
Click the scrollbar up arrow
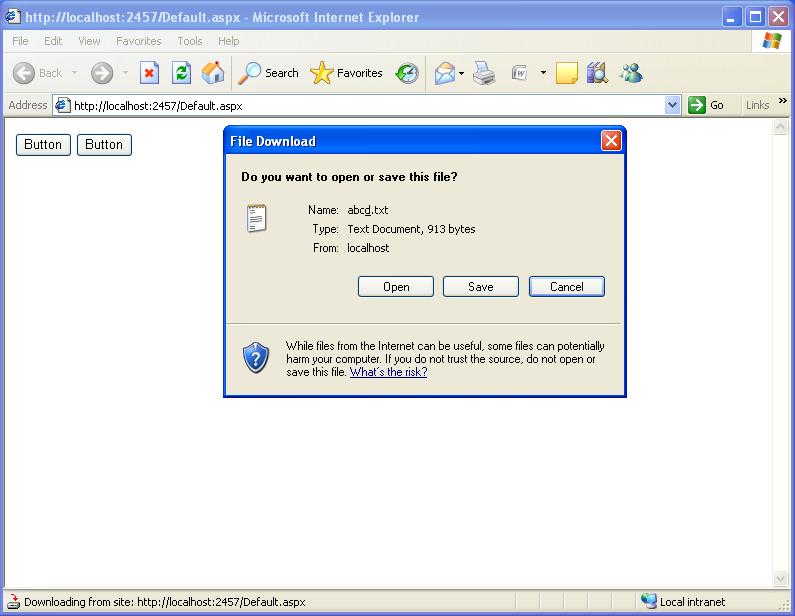780,126
